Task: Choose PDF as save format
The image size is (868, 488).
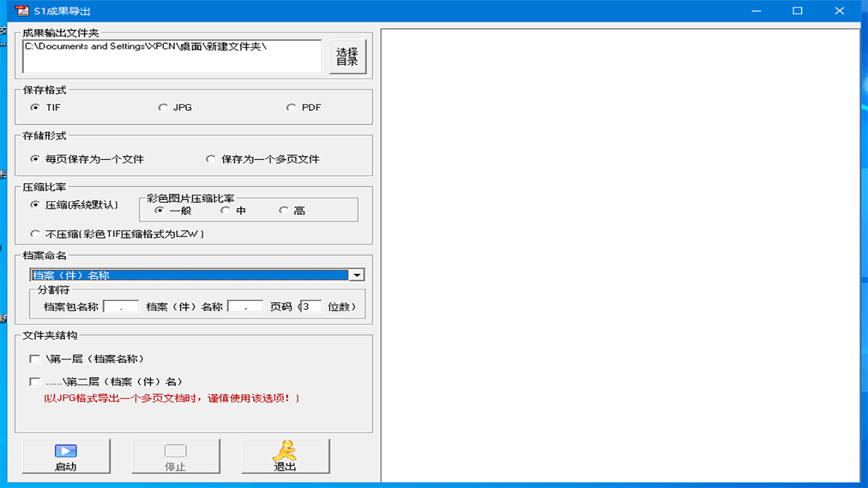Action: tap(291, 108)
